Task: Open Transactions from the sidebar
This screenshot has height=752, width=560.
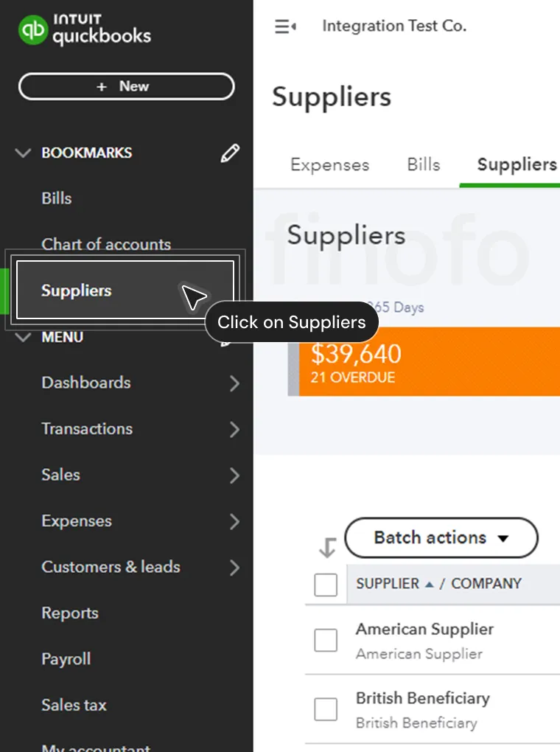Action: (x=87, y=429)
